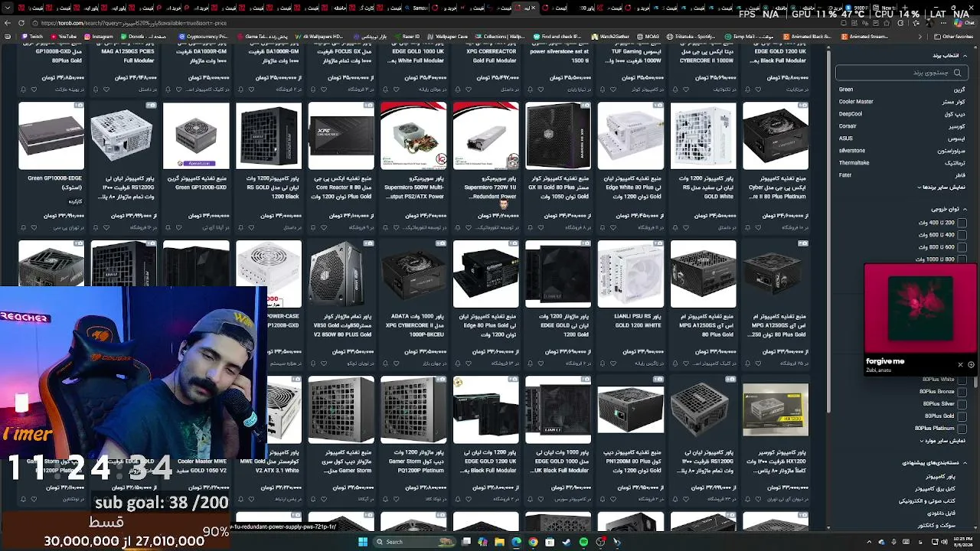Enable the 80Plus Gold filter
Viewport: 980px width, 551px height.
pyautogui.click(x=961, y=416)
